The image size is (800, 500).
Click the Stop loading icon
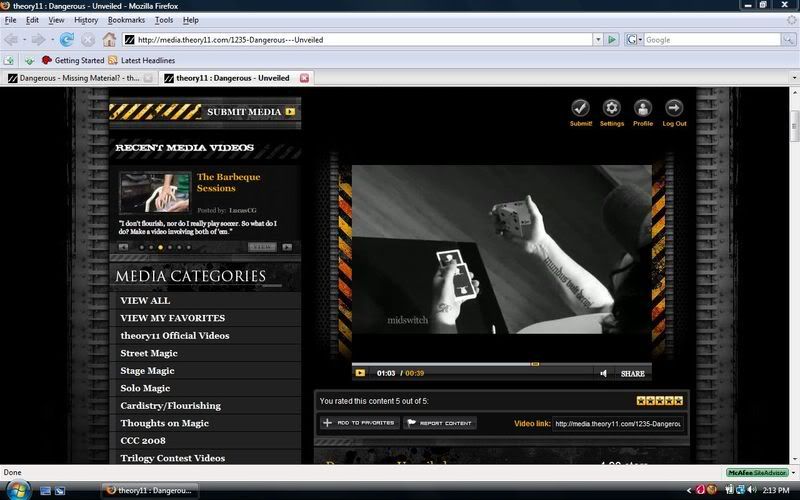tap(88, 39)
